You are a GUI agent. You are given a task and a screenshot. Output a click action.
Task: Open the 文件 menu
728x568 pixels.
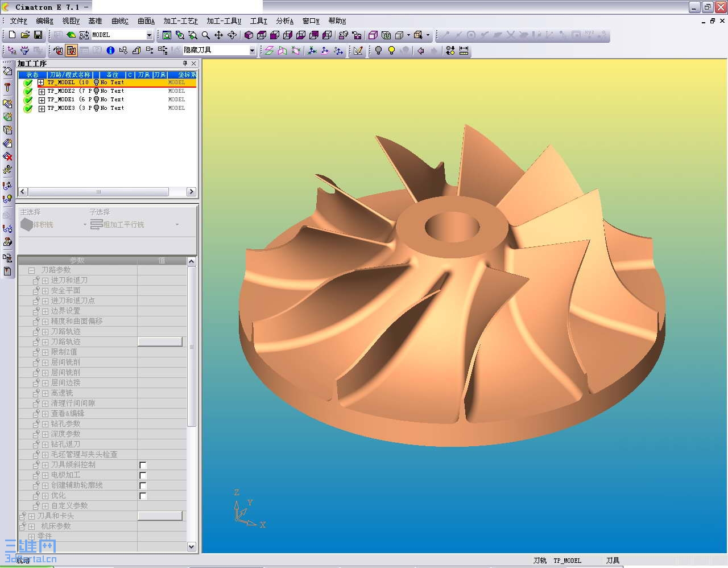[18, 21]
